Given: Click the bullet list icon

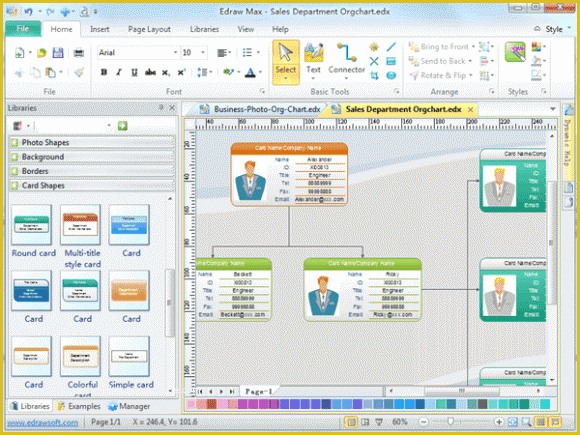Looking at the screenshot, I should (247, 53).
